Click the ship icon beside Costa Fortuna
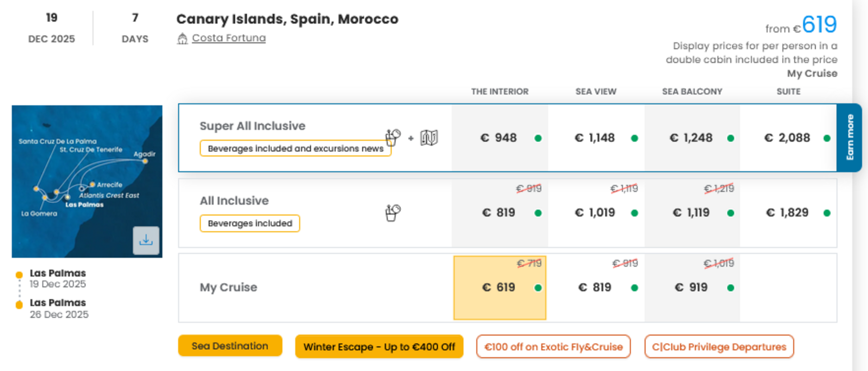The width and height of the screenshot is (868, 371). click(x=182, y=38)
